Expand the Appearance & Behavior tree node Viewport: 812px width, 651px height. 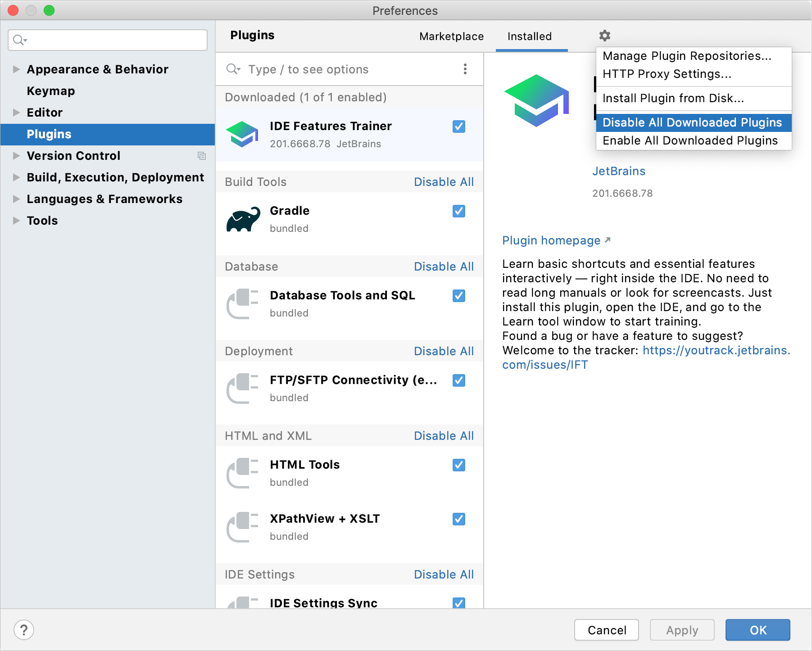(16, 69)
